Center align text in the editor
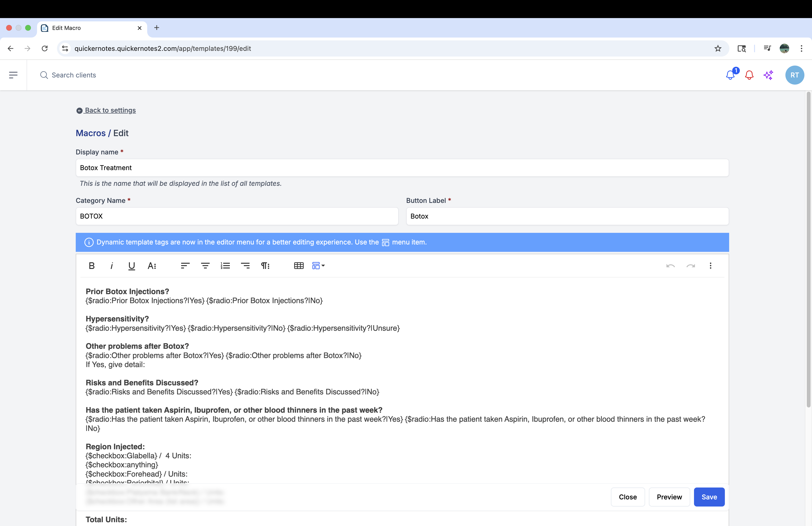Viewport: 812px width, 526px height. pos(205,266)
